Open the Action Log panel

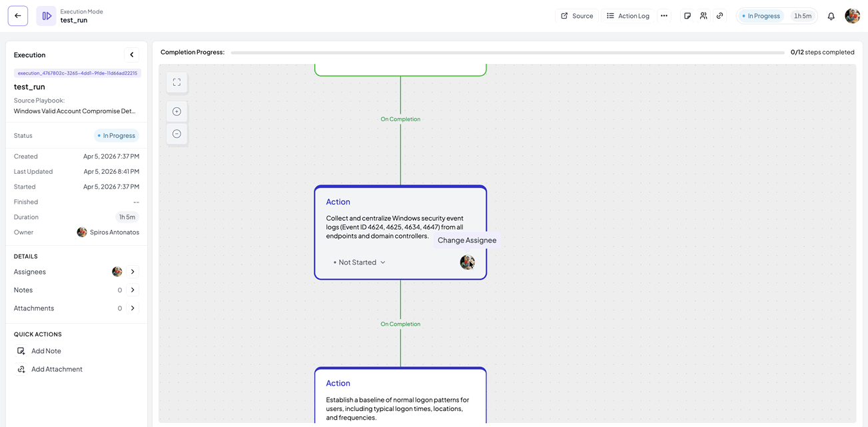click(628, 15)
